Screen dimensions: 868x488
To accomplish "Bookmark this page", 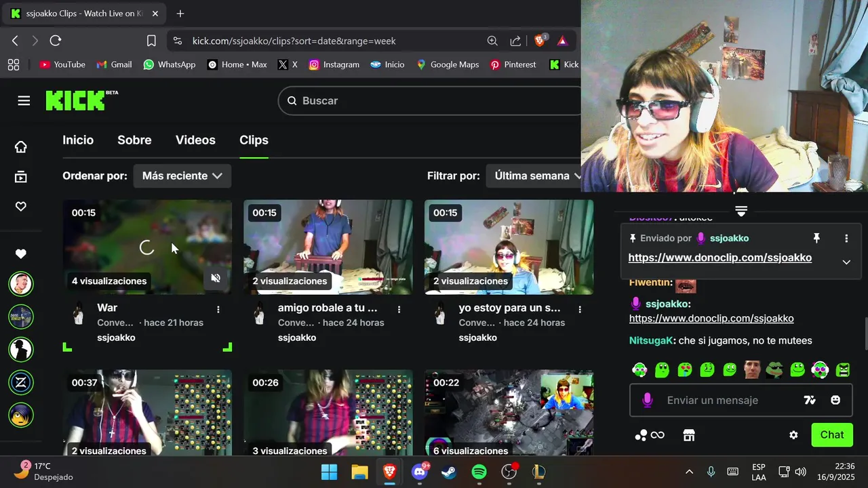I will pos(151,41).
